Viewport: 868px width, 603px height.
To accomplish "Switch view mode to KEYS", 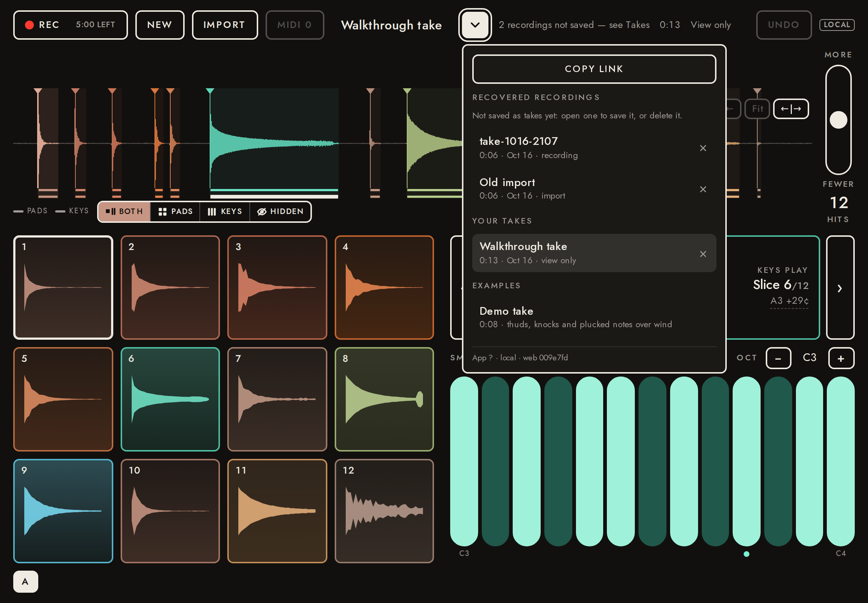I will (225, 211).
